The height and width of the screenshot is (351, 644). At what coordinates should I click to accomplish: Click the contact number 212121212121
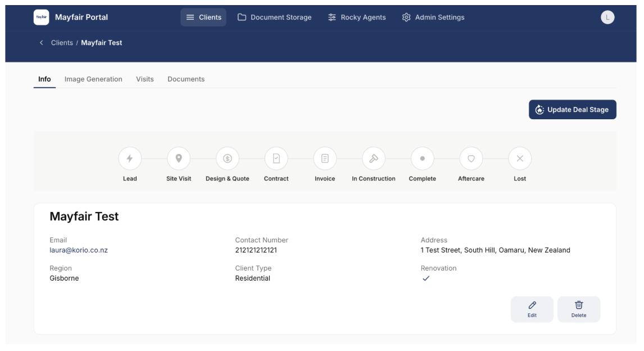click(x=256, y=250)
